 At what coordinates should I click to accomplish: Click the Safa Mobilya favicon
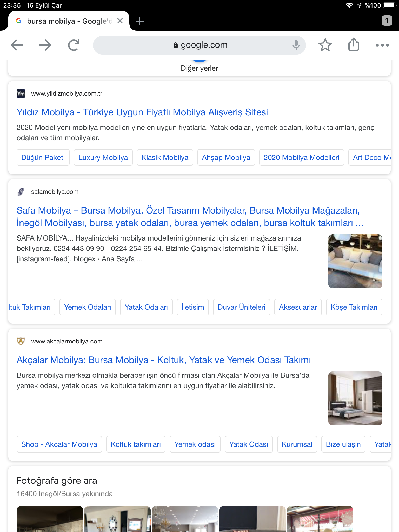21,192
